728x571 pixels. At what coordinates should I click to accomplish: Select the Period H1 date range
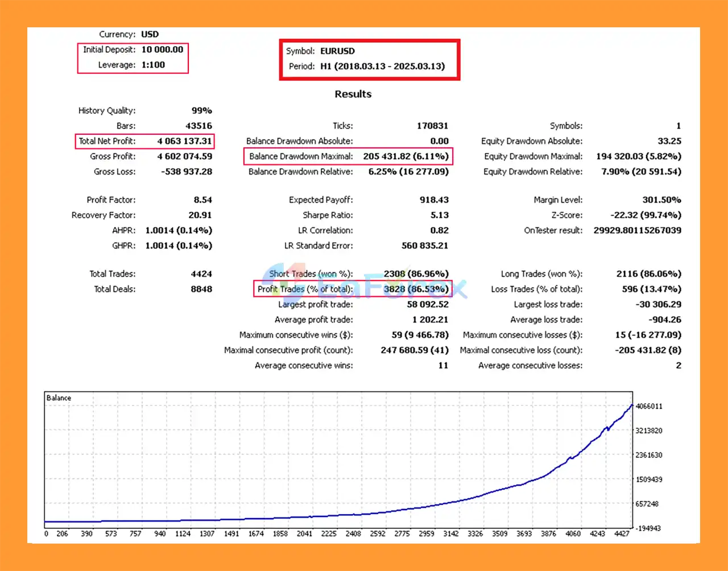pos(382,66)
